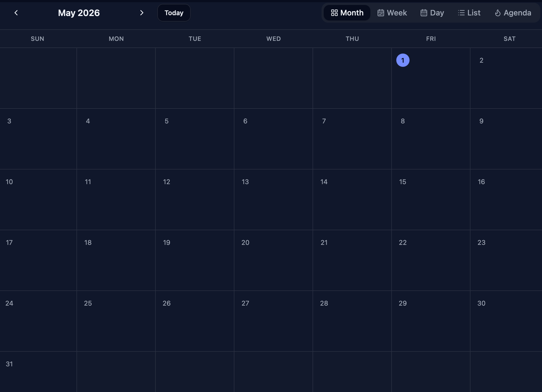Select date 16 in calendar
The image size is (542, 392).
click(x=481, y=182)
